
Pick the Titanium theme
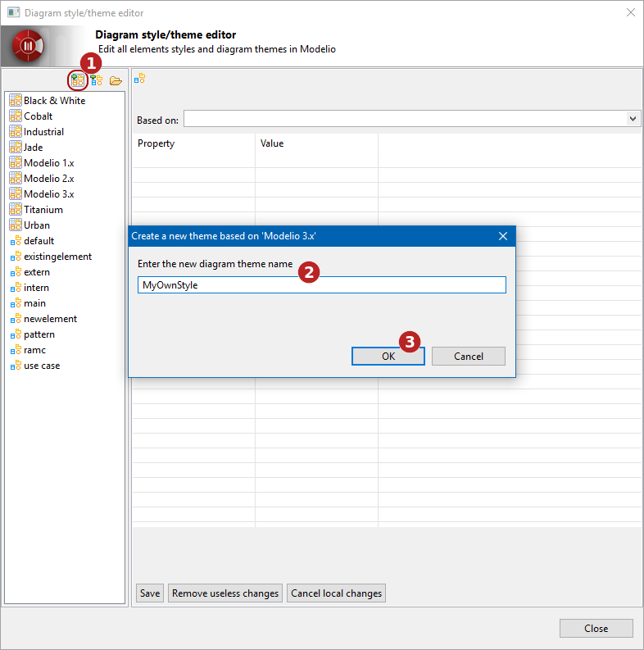(43, 210)
